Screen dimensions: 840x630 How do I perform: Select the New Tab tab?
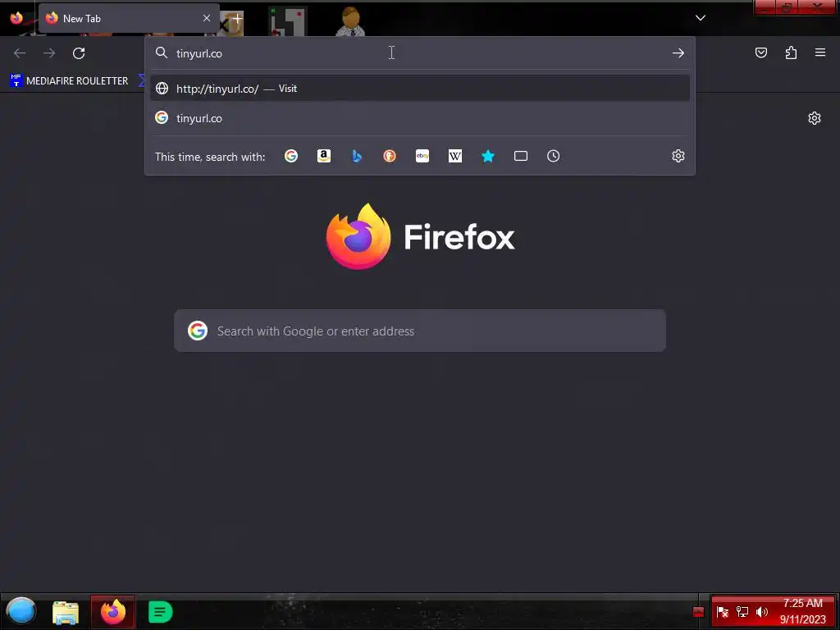(x=129, y=18)
